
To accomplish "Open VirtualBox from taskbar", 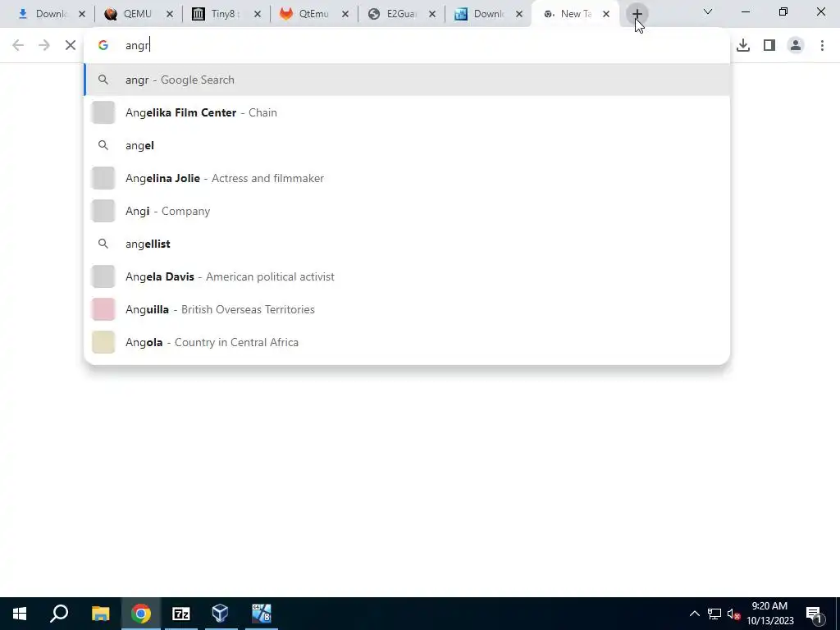I will coord(220,614).
